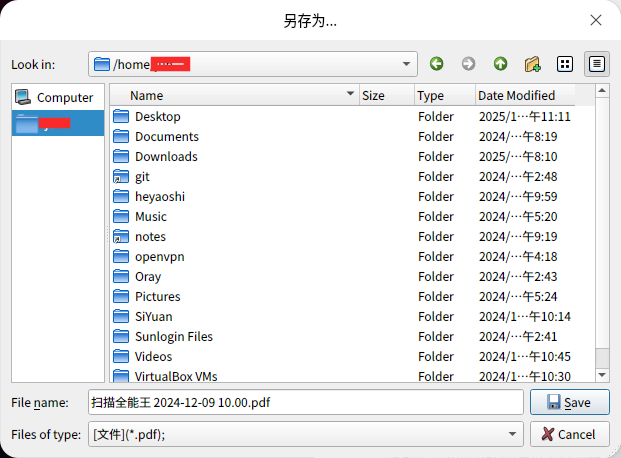This screenshot has height=458, width=621.
Task: Click the Folder type cell for Music
Action: click(436, 216)
